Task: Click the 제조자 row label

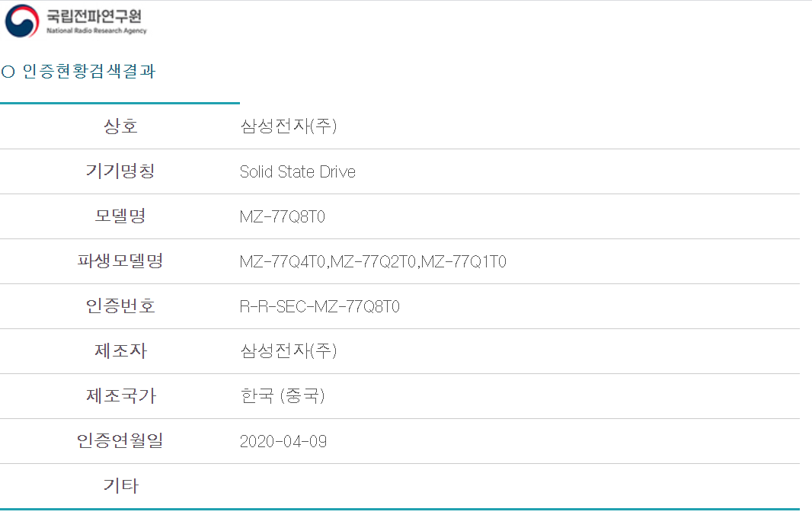Action: point(120,351)
